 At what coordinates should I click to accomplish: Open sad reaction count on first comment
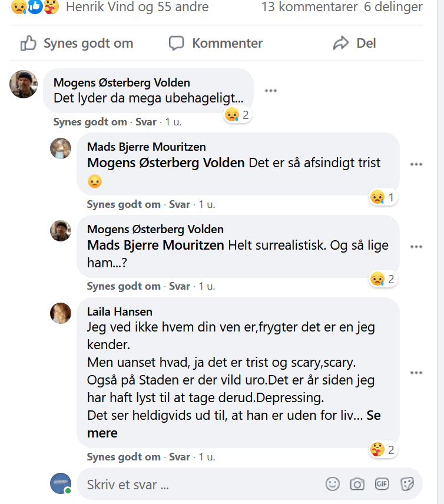coord(237,115)
